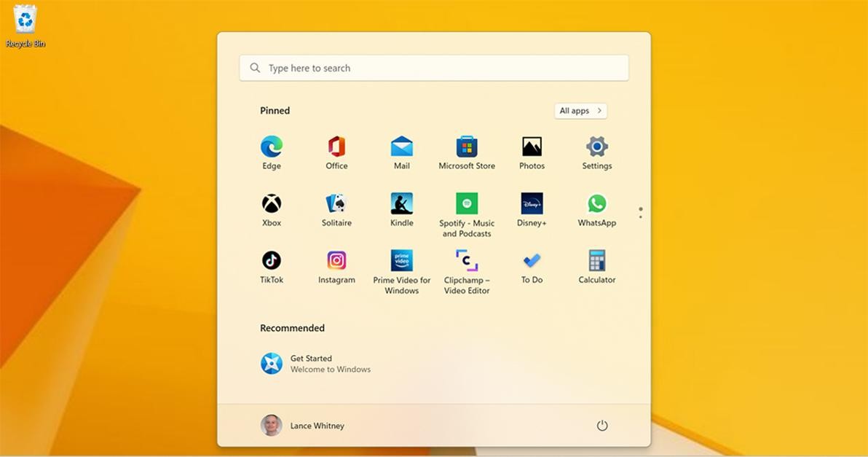Launch WhatsApp

597,209
